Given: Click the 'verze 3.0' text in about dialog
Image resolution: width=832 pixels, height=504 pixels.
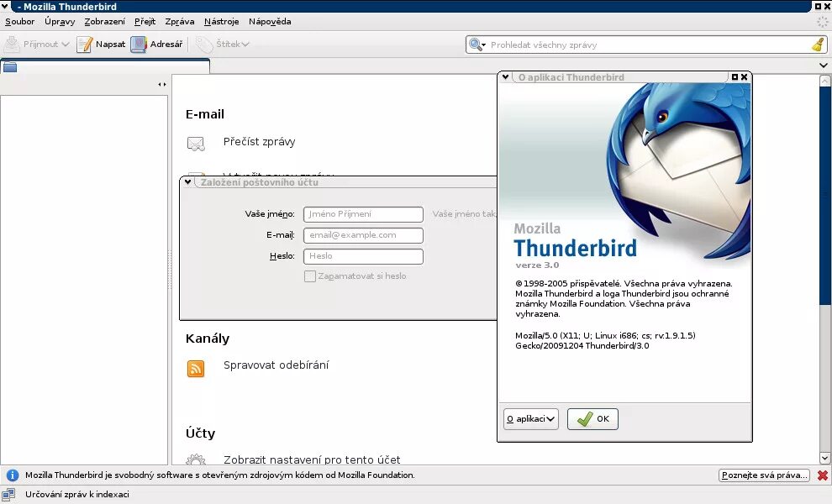Looking at the screenshot, I should [537, 265].
